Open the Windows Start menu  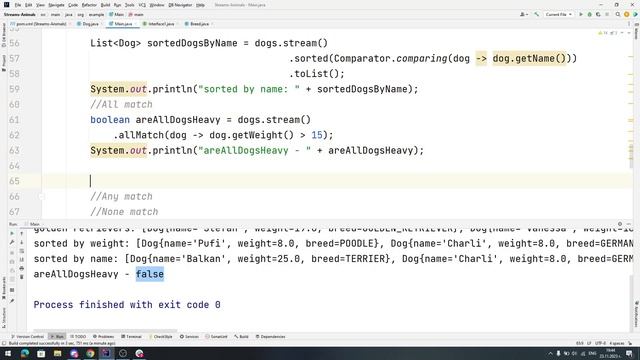[8, 353]
